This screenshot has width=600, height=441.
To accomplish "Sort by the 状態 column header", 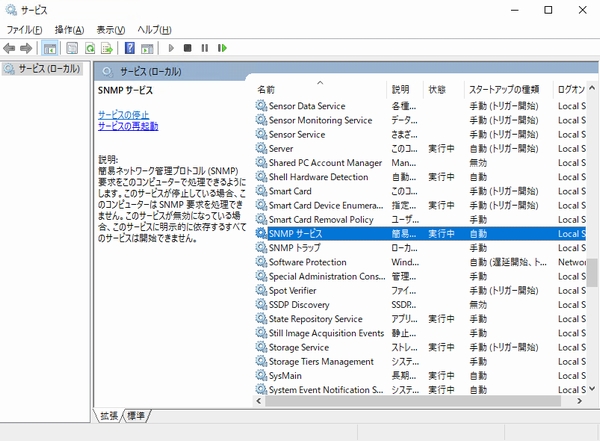I will (443, 90).
